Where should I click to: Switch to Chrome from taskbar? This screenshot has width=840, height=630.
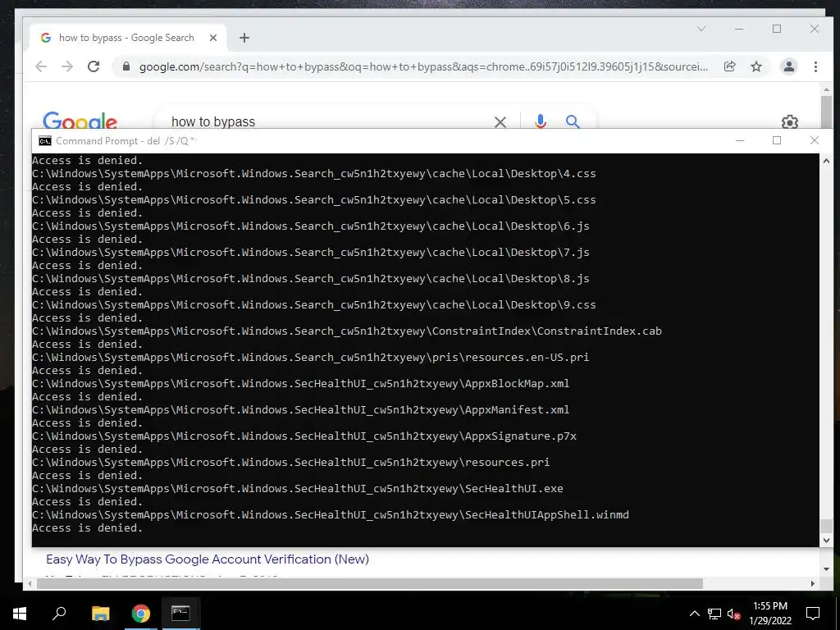(141, 614)
